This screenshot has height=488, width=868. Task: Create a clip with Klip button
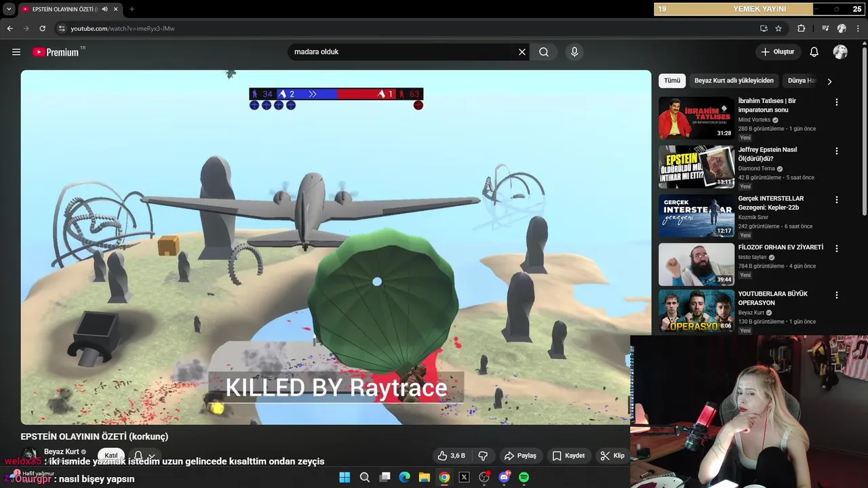[612, 455]
